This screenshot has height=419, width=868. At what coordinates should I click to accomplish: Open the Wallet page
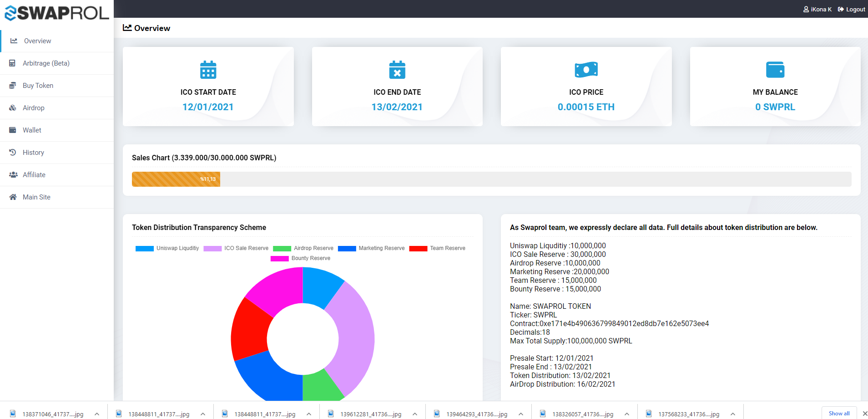[x=57, y=130]
